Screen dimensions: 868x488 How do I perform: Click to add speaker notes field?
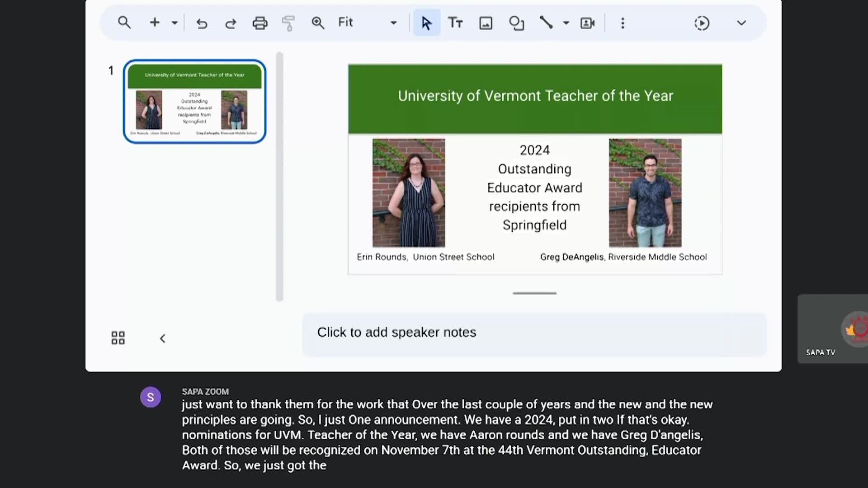tap(534, 334)
